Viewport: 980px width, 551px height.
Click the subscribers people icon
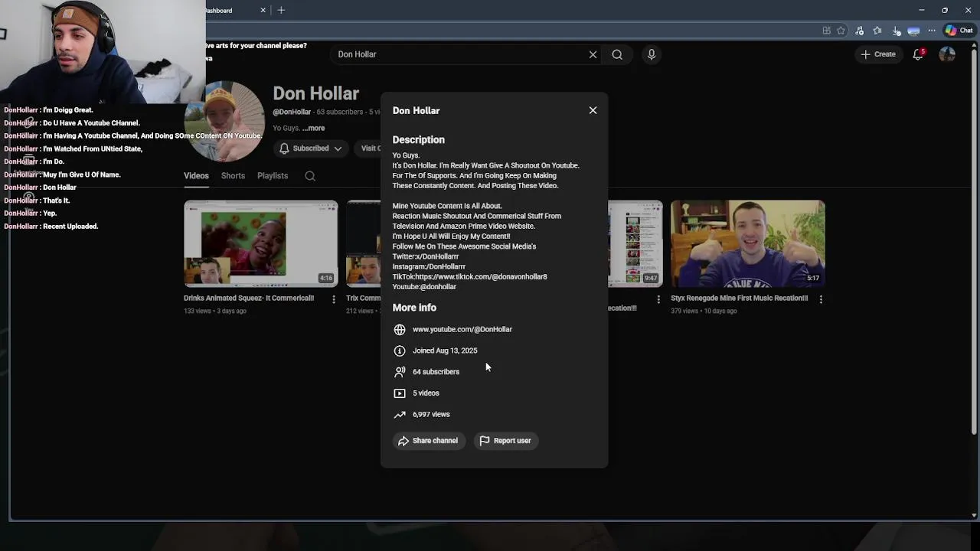(400, 372)
